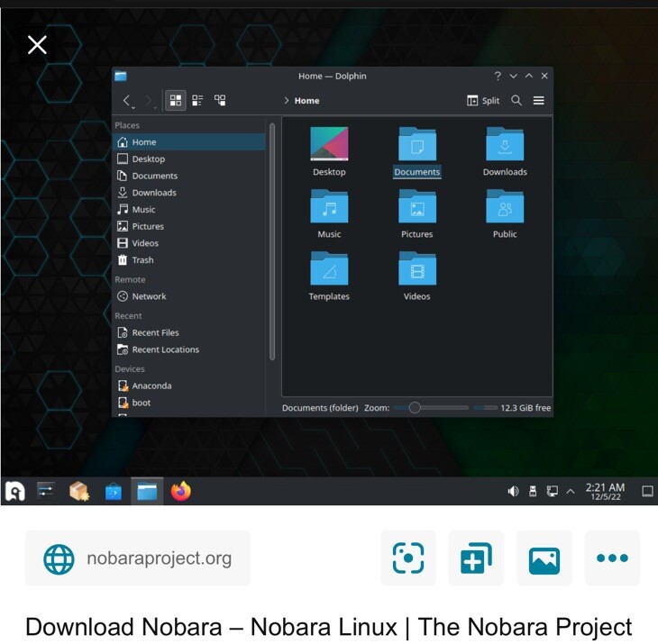Select the Desktop folder icon in file view

329,144
